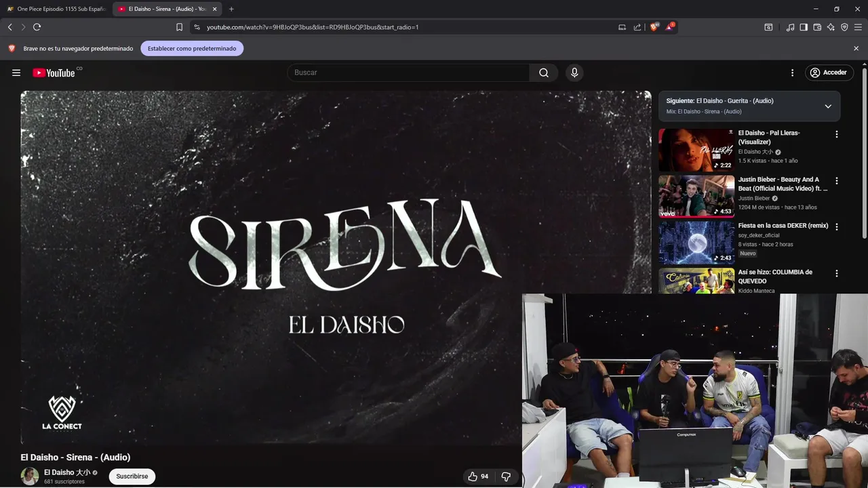Close the El Daisho - Sirena tab

coord(215,9)
